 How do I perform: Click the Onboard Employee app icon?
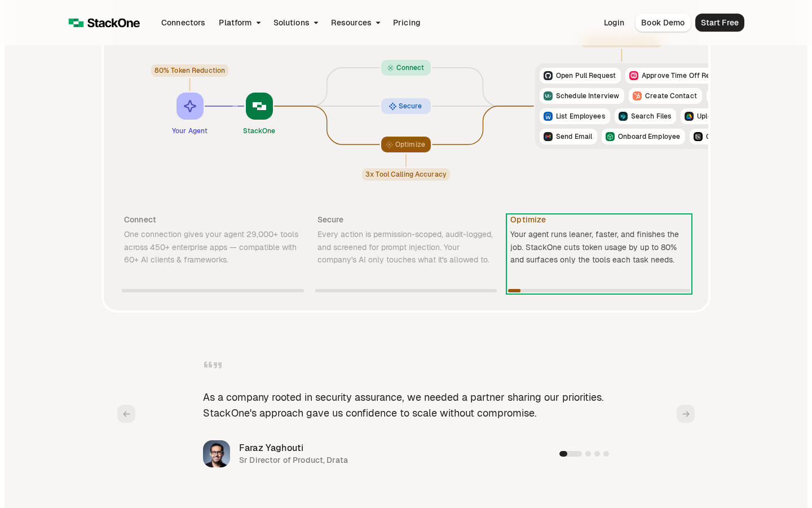click(610, 137)
